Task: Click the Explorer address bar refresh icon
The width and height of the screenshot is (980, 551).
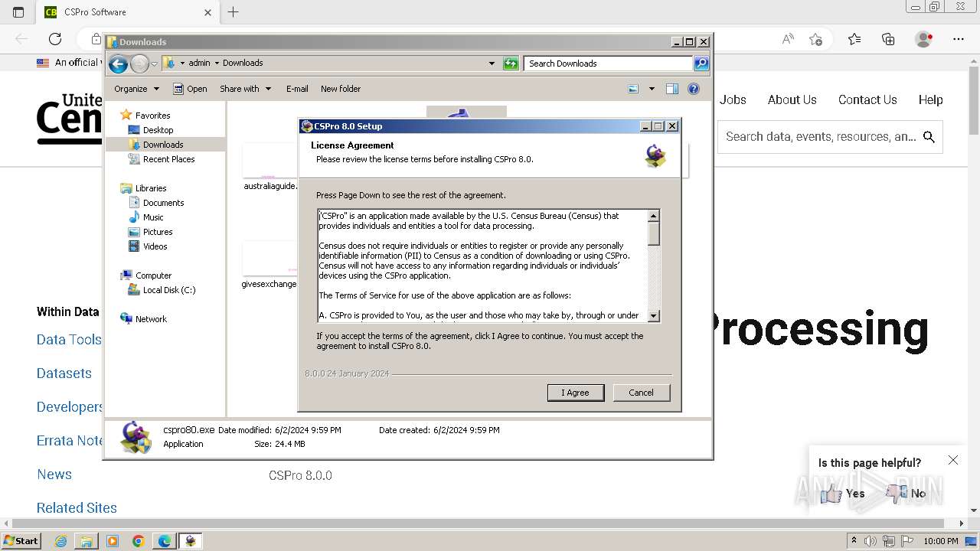Action: tap(511, 64)
